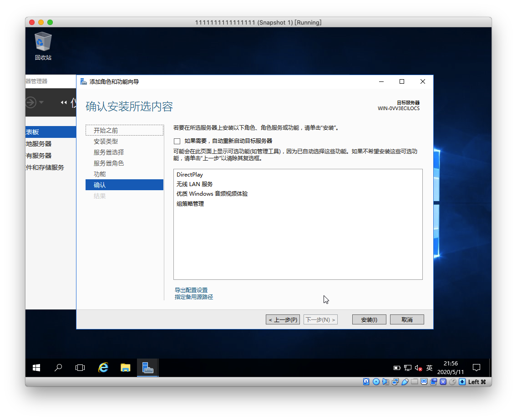Click the taskbar clock showing 21:56
Image resolution: width=517 pixels, height=420 pixels.
coord(450,368)
